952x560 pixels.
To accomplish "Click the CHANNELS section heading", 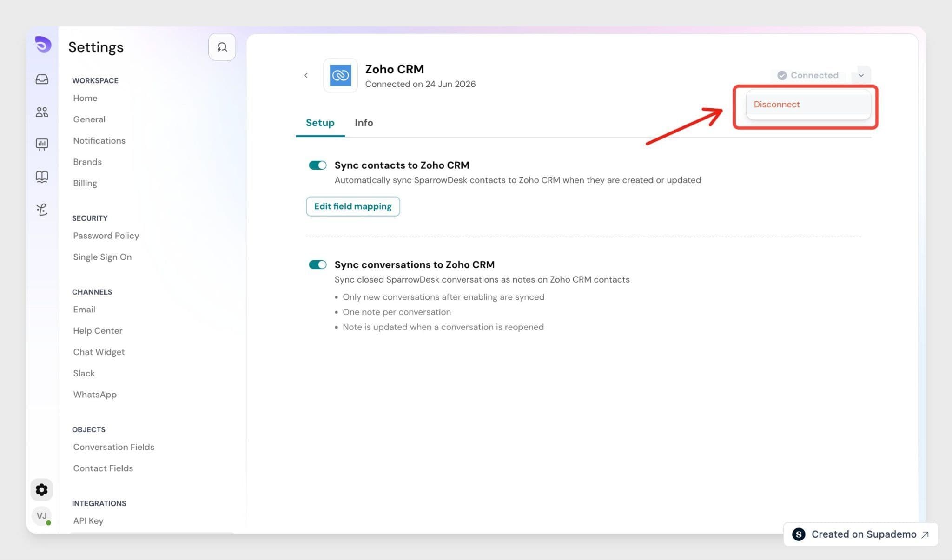I will [x=92, y=292].
